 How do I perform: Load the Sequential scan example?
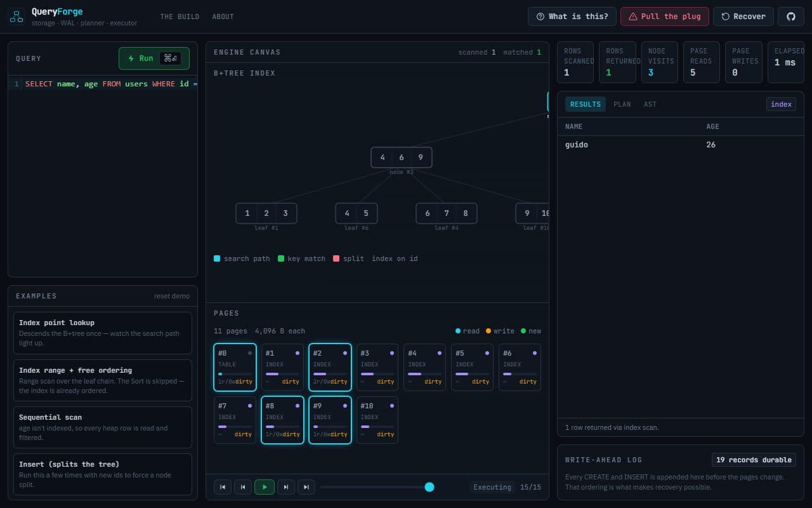pos(103,427)
